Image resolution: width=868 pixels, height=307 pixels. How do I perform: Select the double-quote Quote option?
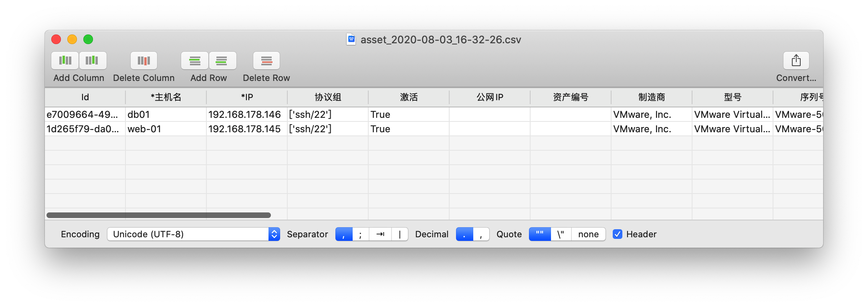coord(540,234)
